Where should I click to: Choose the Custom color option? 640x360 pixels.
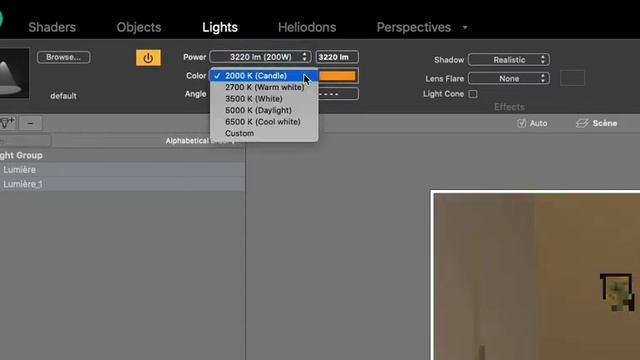264,133
